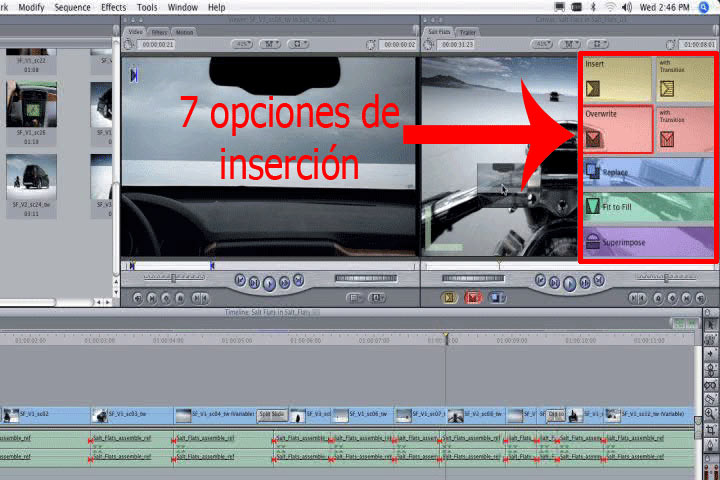Click the Canvas Match Frame button
Screen dimensions: 720x480
(700, 299)
